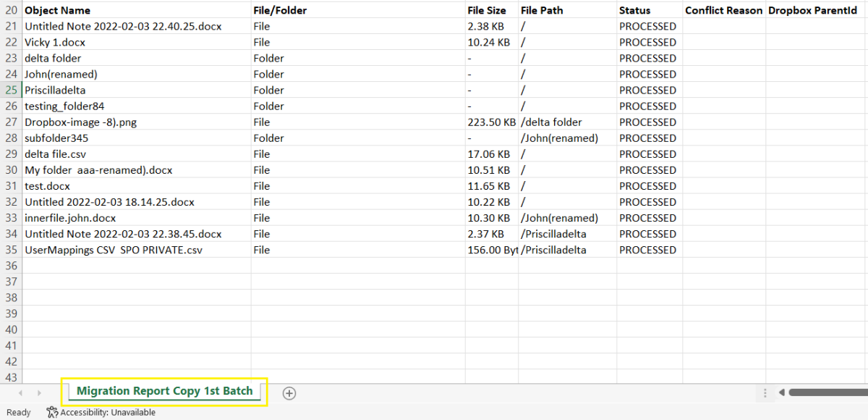Select the 223.50 KB file size cell

pyautogui.click(x=491, y=122)
